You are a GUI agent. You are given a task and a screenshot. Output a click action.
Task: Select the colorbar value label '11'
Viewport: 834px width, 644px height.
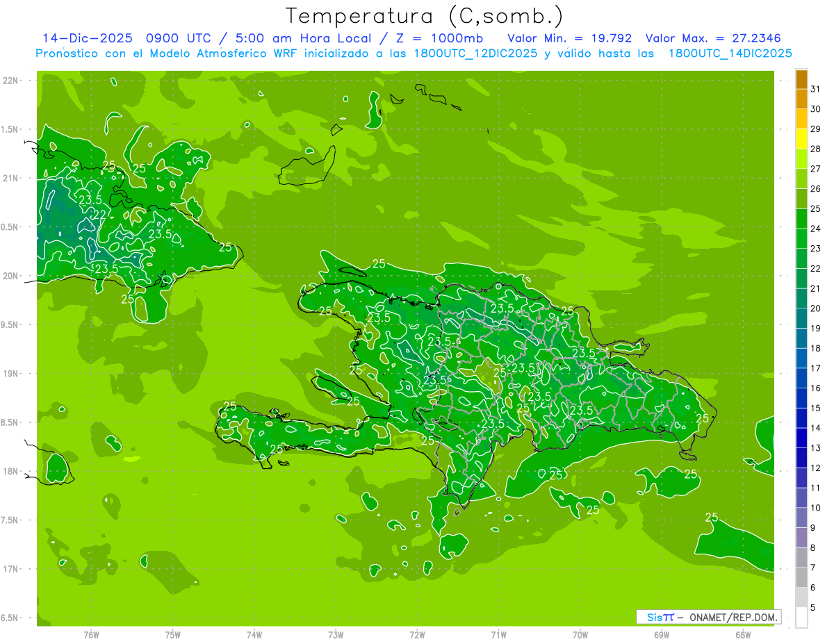coord(815,488)
